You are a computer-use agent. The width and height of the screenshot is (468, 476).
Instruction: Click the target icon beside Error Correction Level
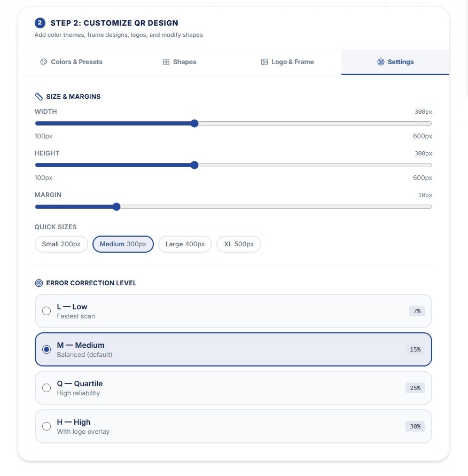click(x=39, y=283)
